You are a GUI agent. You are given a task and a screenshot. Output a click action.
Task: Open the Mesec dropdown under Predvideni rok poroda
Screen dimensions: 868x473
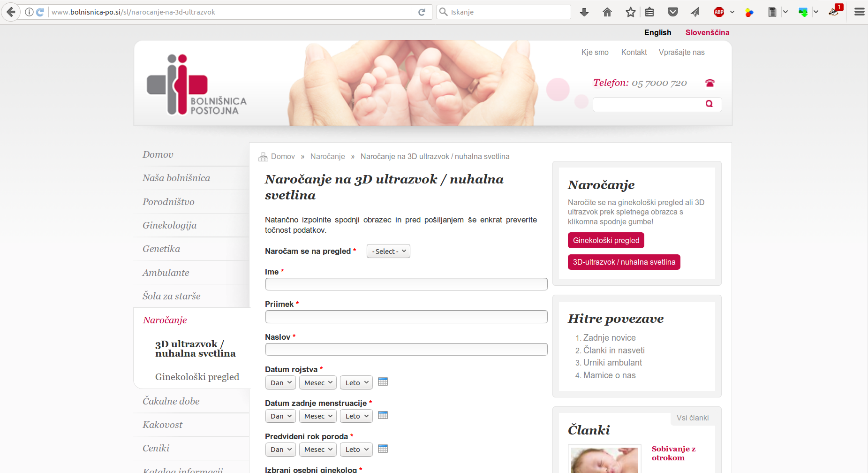(x=318, y=450)
